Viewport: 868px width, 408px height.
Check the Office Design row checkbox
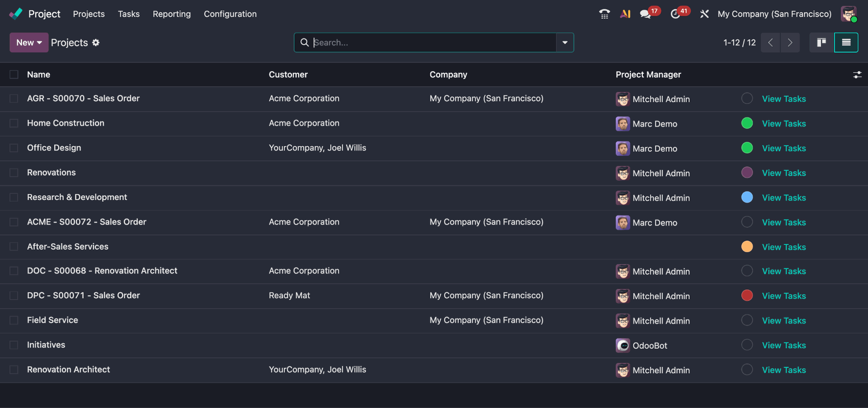[14, 148]
